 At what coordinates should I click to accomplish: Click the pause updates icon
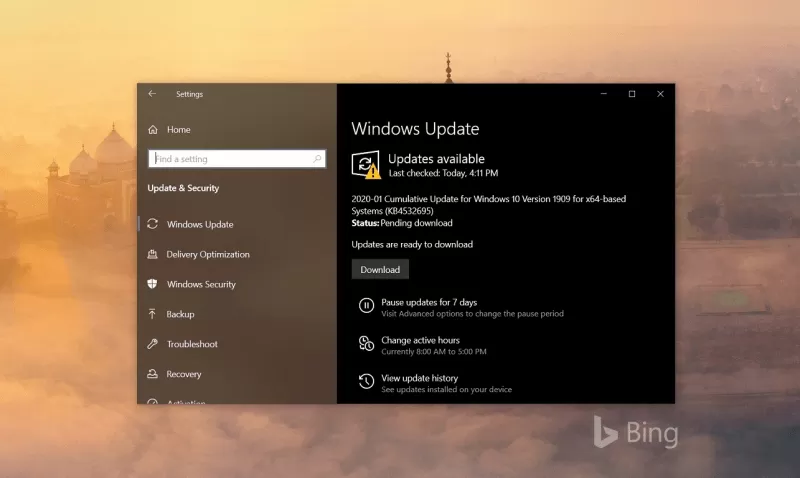[x=366, y=306]
